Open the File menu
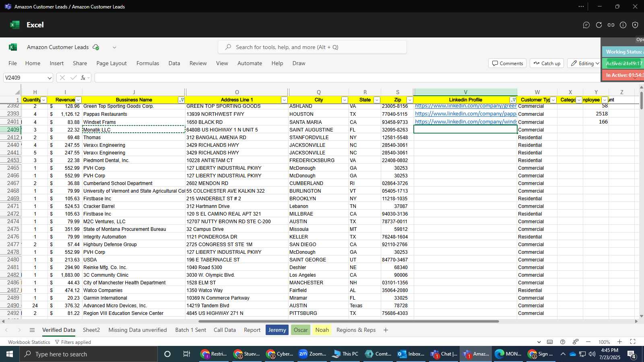The image size is (644, 362). click(13, 63)
